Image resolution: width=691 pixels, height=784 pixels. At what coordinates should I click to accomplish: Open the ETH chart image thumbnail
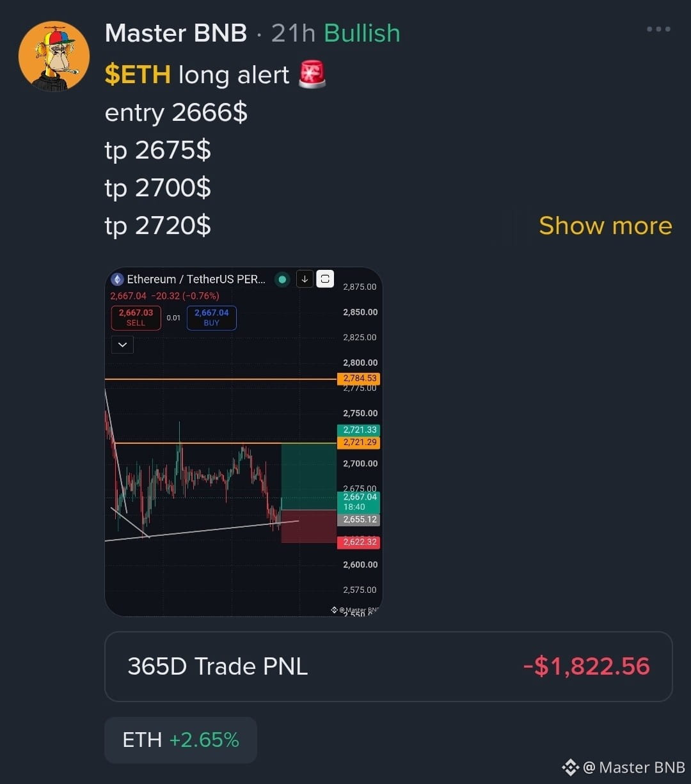(x=243, y=442)
